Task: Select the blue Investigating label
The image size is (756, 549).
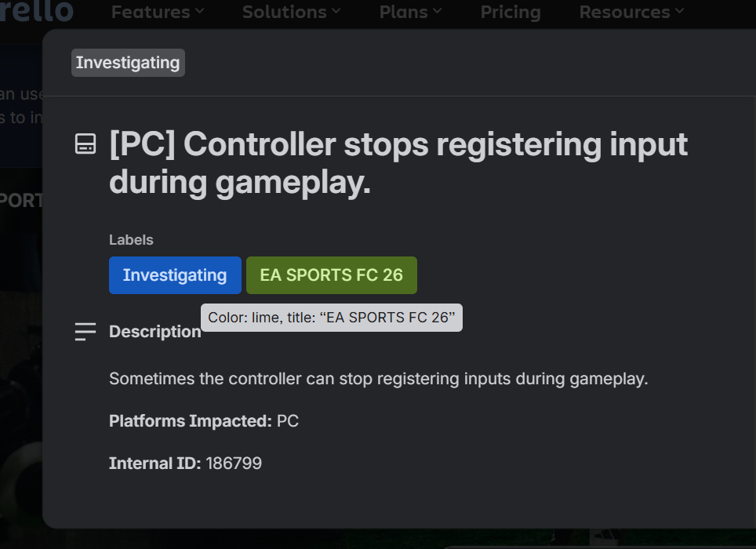Action: 175,275
